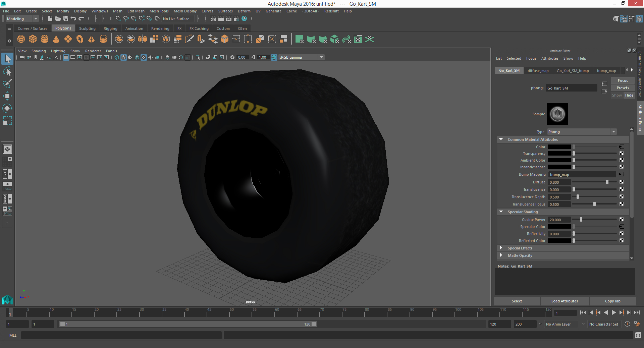Open the Deform menu
The width and height of the screenshot is (644, 348).
click(x=244, y=11)
